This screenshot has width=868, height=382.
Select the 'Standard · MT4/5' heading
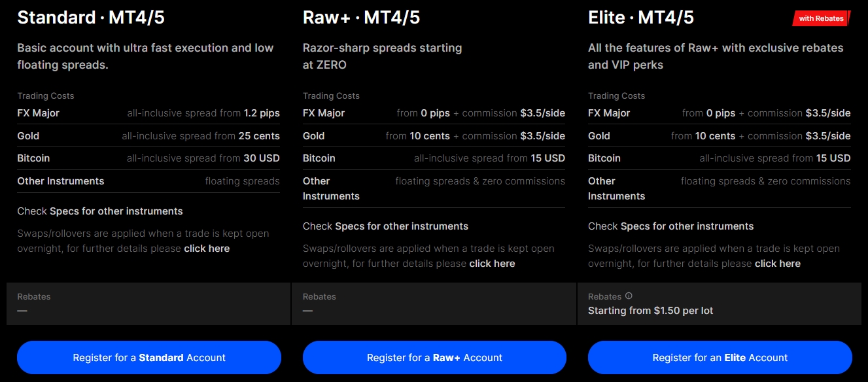click(x=91, y=18)
